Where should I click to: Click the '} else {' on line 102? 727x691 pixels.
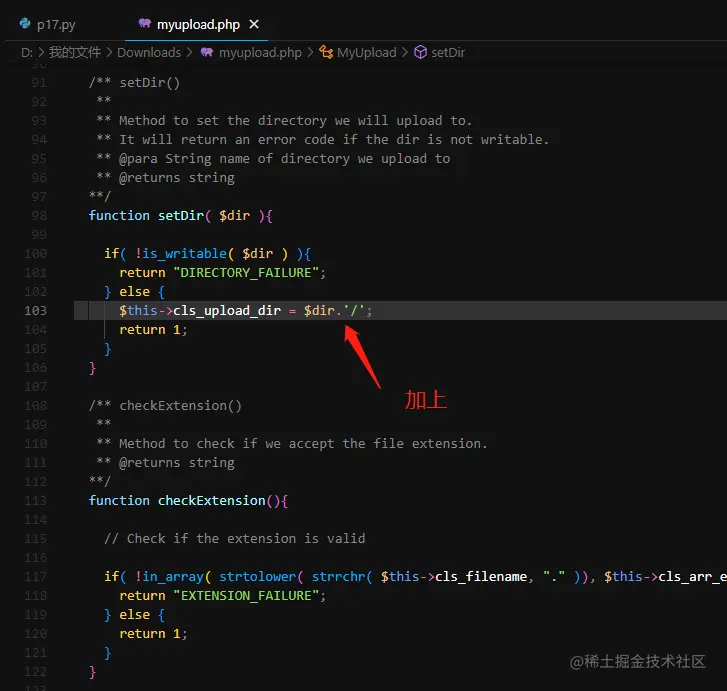[134, 292]
